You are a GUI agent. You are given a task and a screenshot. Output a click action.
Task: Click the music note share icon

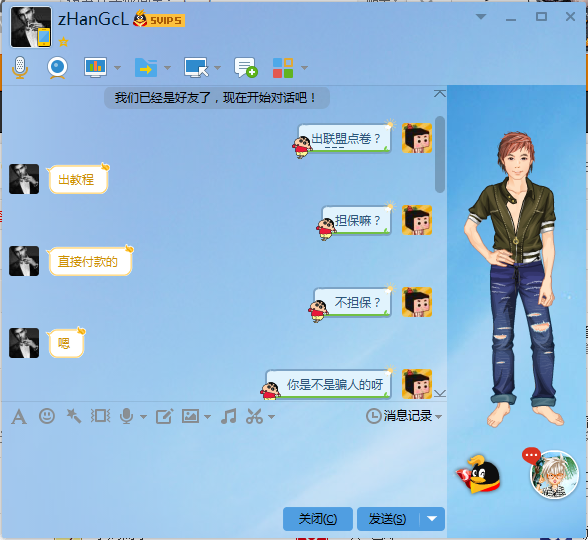point(228,416)
